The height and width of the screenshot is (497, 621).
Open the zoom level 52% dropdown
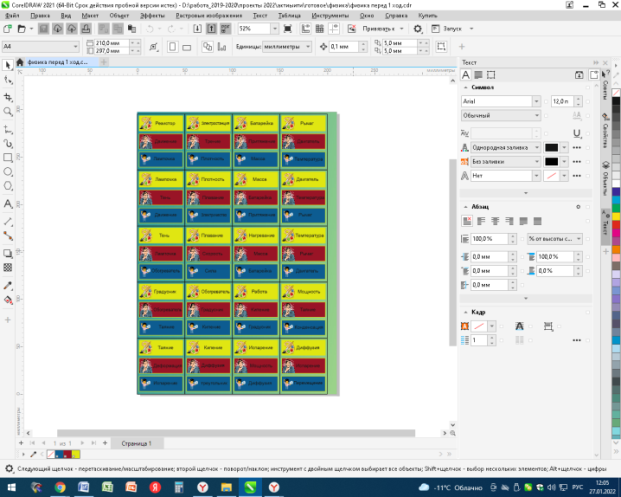pos(274,29)
